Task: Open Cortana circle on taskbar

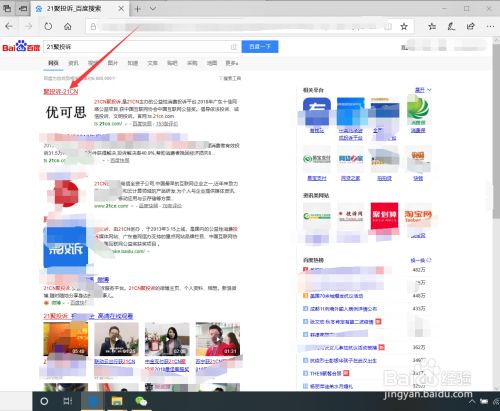Action: click(x=44, y=401)
